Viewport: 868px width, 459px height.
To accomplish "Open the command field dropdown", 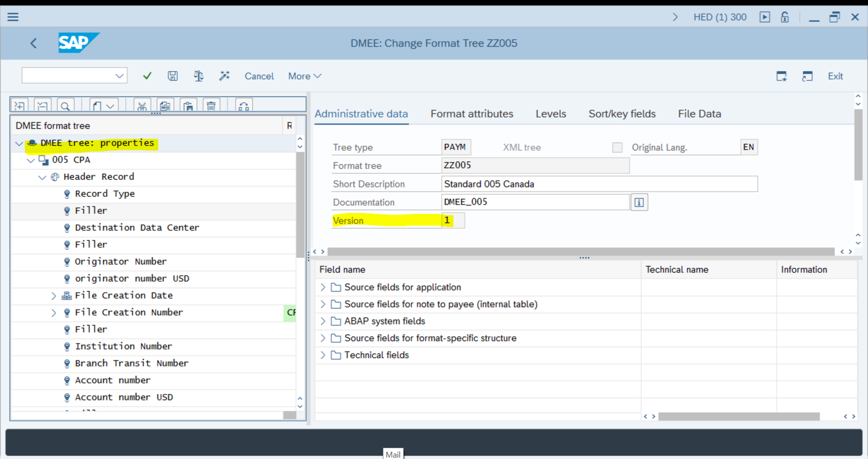I will (119, 76).
